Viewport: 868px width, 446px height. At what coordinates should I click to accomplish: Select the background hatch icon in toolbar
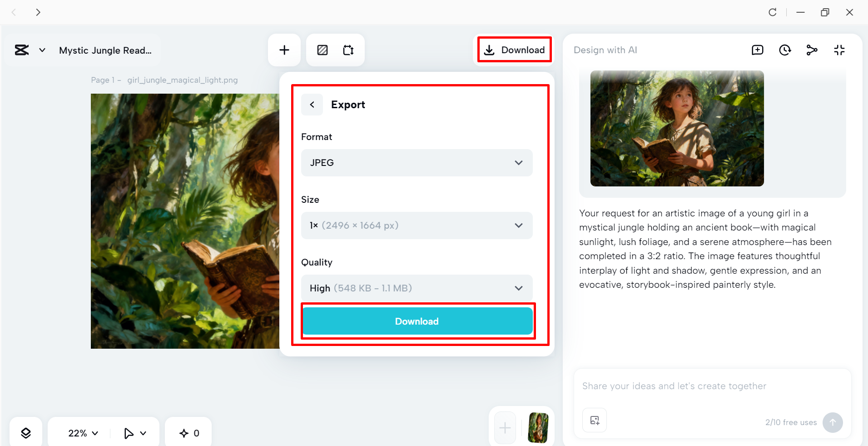pyautogui.click(x=322, y=50)
